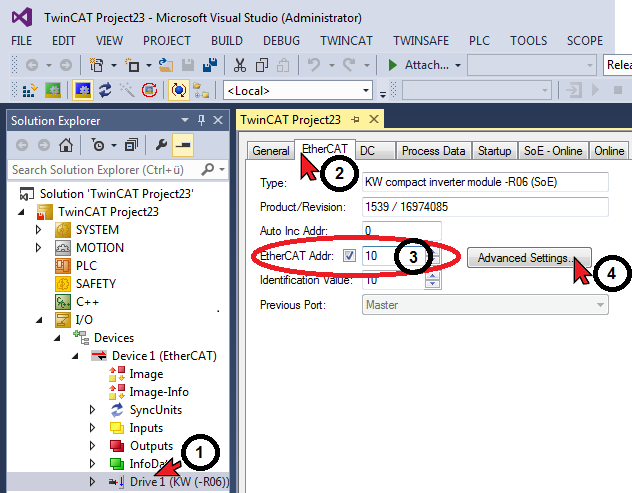Open the TWINCAT menu

tap(346, 41)
